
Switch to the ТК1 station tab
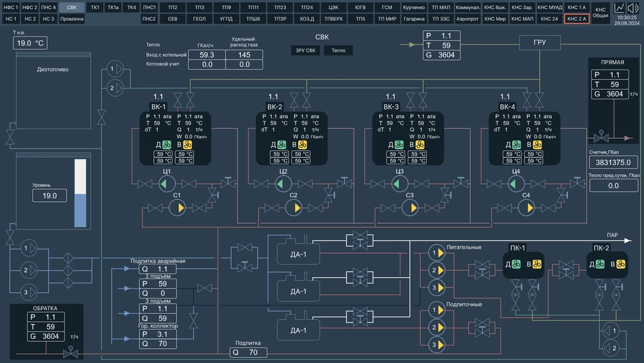tap(95, 7)
